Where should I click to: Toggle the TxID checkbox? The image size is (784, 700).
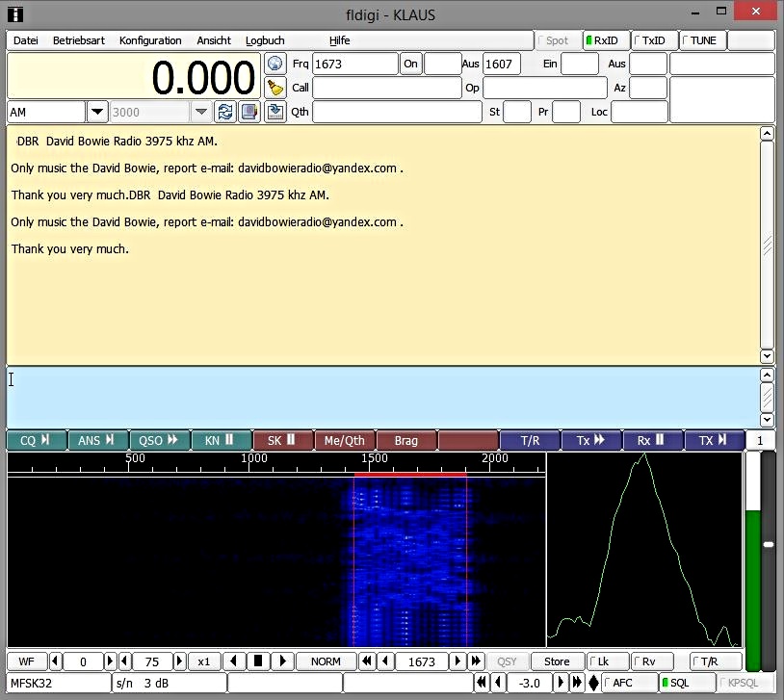pyautogui.click(x=654, y=40)
